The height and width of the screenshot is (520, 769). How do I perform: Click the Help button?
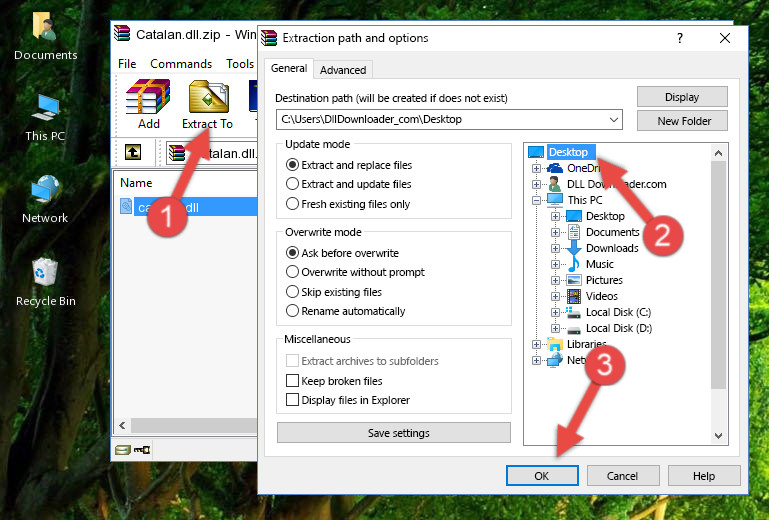point(703,476)
